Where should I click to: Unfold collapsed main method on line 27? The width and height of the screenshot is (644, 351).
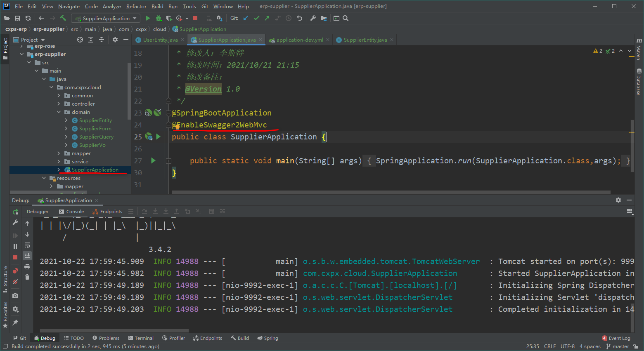tap(168, 161)
